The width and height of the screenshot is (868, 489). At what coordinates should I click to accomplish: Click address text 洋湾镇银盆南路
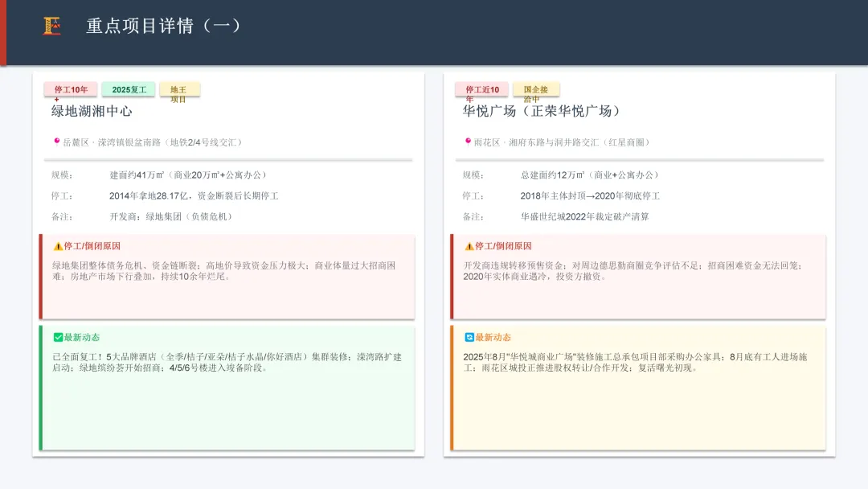[130, 142]
